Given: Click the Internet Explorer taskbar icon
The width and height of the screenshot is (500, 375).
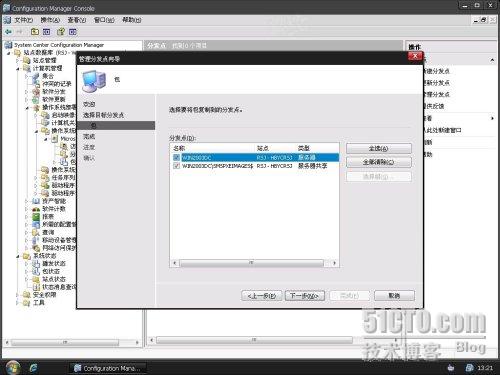Looking at the screenshot, I should (x=33, y=368).
